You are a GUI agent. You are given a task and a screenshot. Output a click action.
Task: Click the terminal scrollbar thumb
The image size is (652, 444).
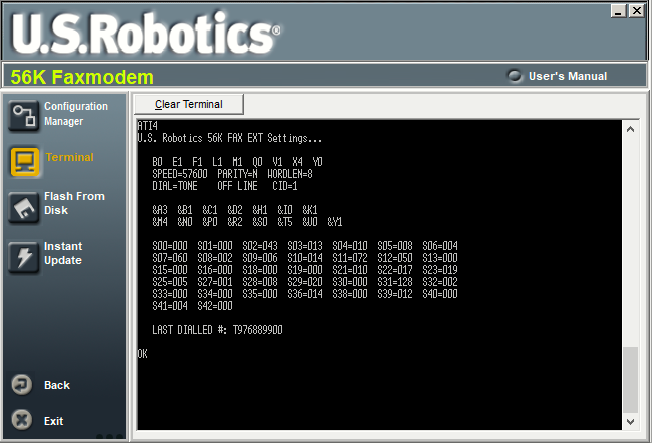point(630,380)
